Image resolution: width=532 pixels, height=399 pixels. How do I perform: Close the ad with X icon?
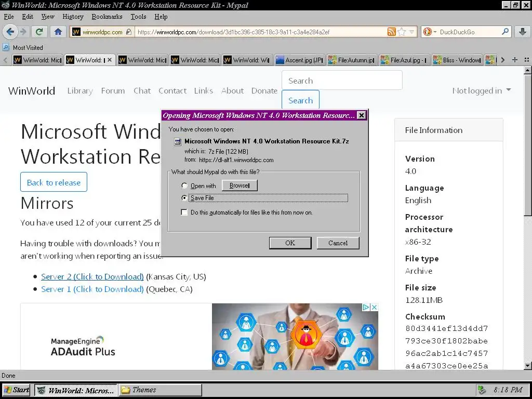click(374, 307)
